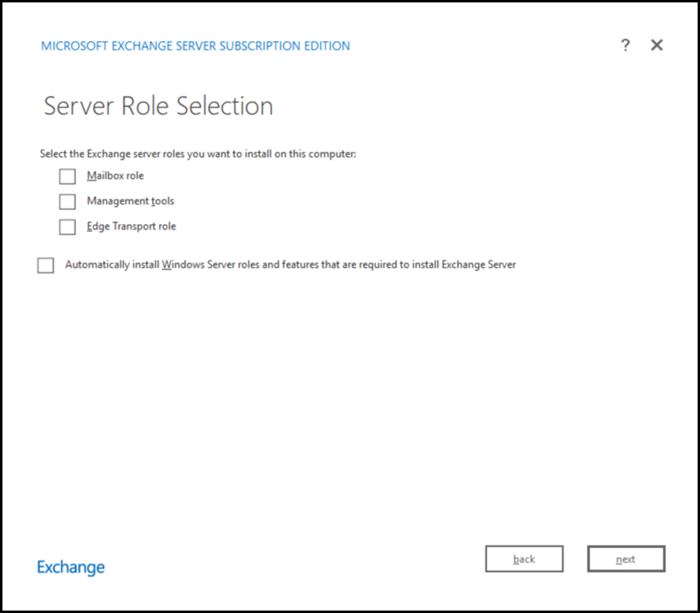Click the 'Edge Transport role' label text
The height and width of the screenshot is (613, 700).
point(131,227)
